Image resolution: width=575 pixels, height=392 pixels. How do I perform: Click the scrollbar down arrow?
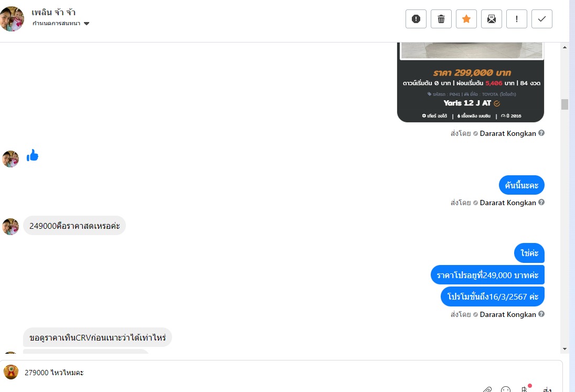(565, 348)
